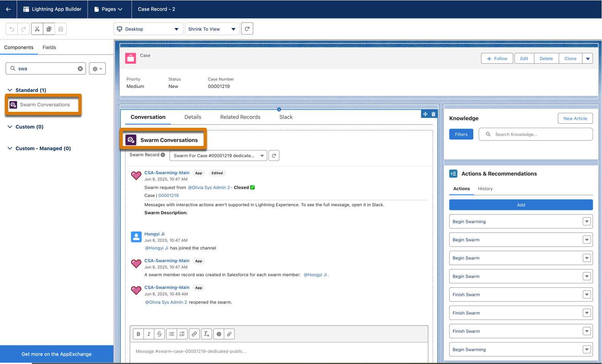Open the Slack tab
Image resolution: width=602 pixels, height=364 pixels.
pyautogui.click(x=286, y=117)
